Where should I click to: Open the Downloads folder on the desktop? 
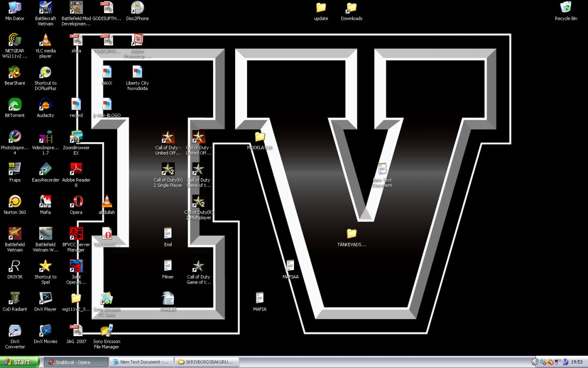pyautogui.click(x=351, y=8)
